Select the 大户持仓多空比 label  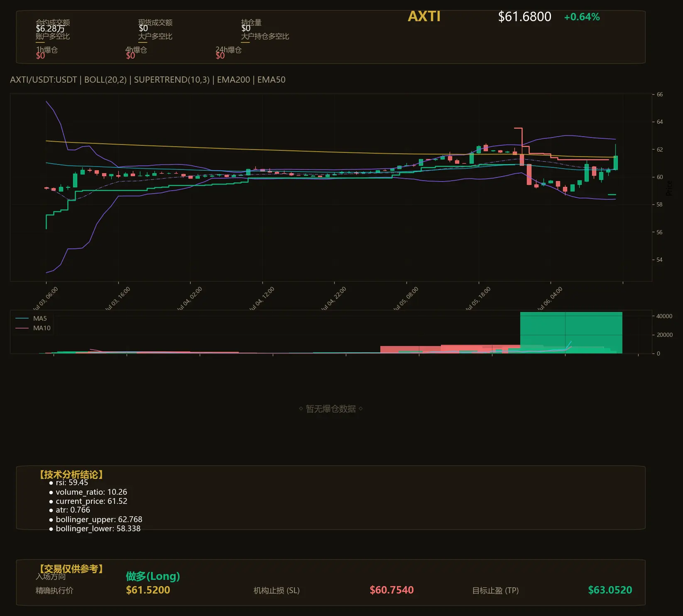pos(265,37)
